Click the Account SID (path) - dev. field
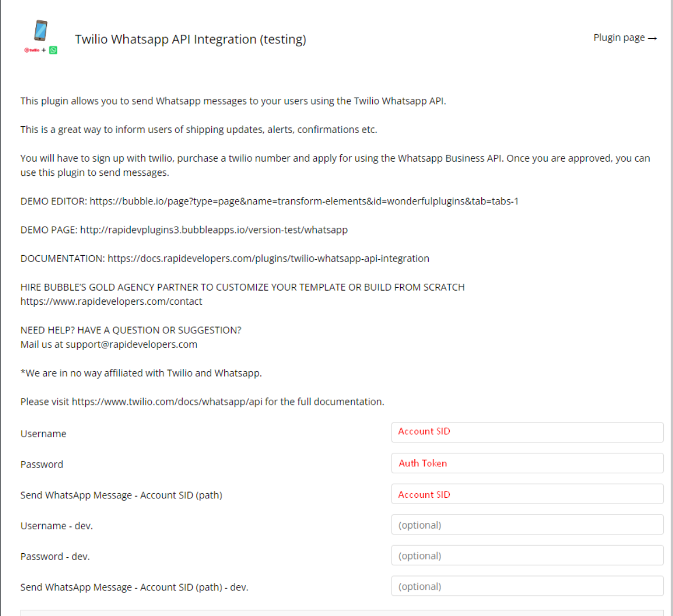673x616 pixels. (x=527, y=586)
